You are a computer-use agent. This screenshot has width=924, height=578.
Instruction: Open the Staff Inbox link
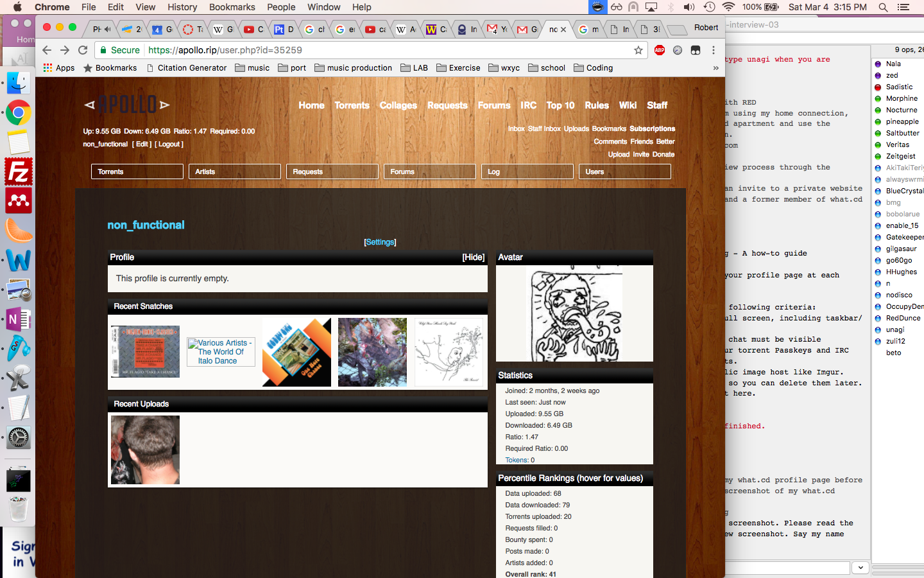(x=544, y=128)
